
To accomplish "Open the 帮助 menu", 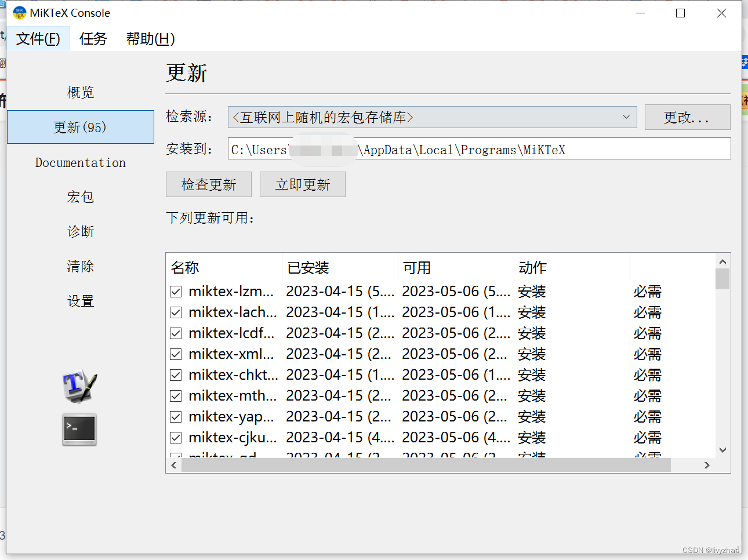I will click(150, 38).
